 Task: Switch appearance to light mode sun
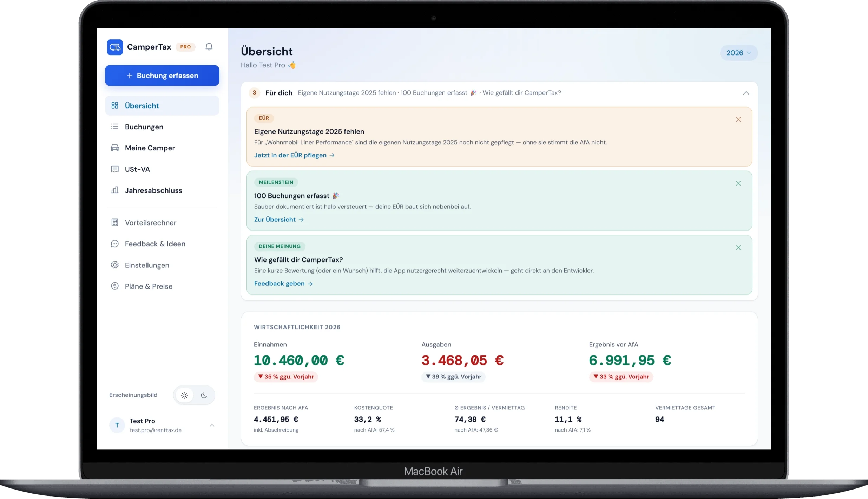(x=184, y=395)
